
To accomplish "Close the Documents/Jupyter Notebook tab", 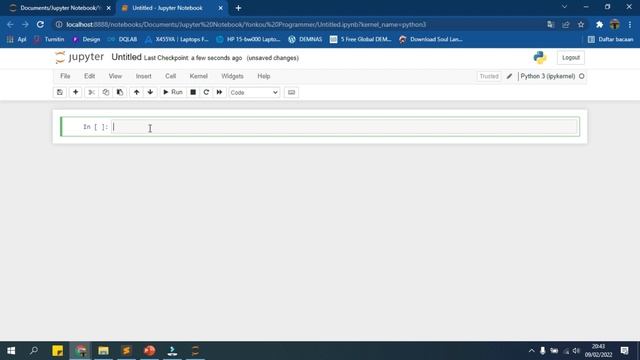I will (x=109, y=8).
